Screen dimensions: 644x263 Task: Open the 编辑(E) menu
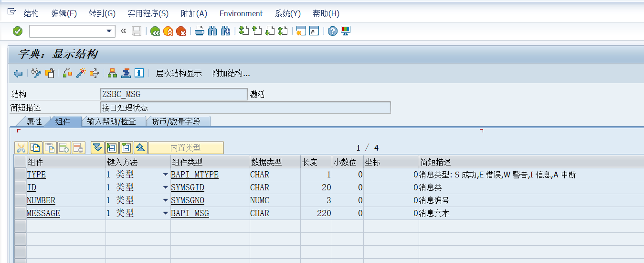pos(64,13)
